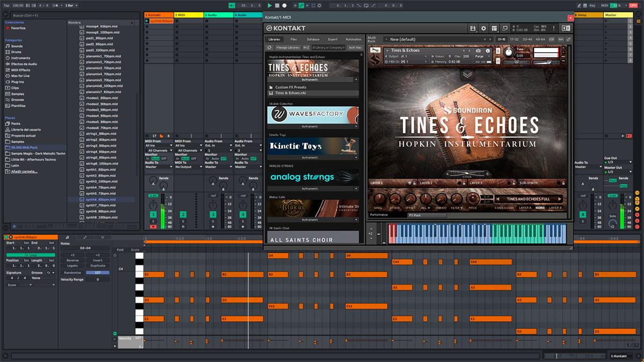Screen dimensions: 644x362
Task: Solo track 1 with S button
Action: (x=153, y=220)
